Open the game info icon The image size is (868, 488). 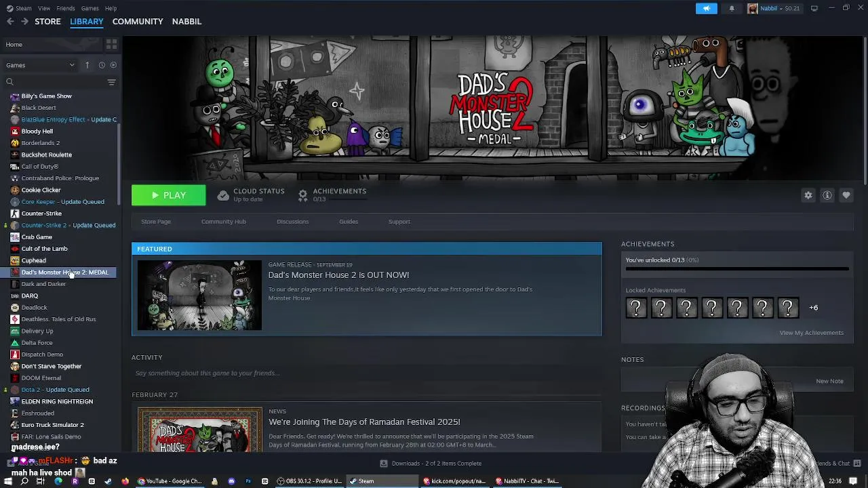point(827,195)
